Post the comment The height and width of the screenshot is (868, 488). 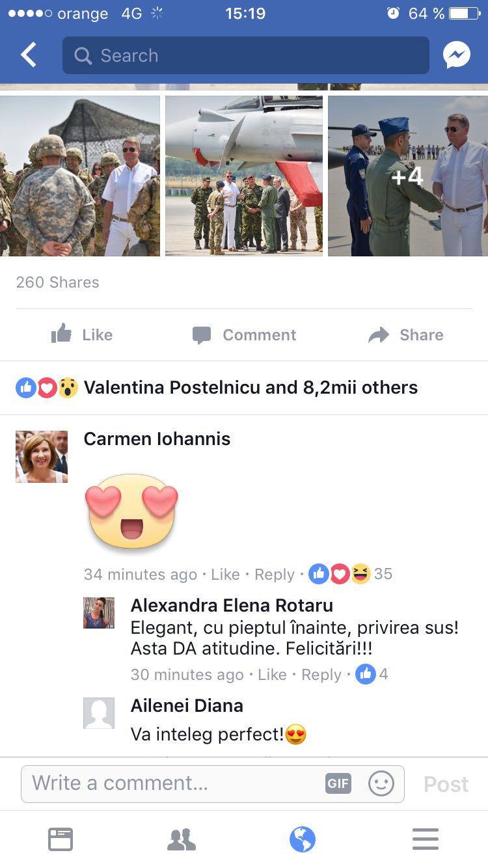click(x=446, y=784)
